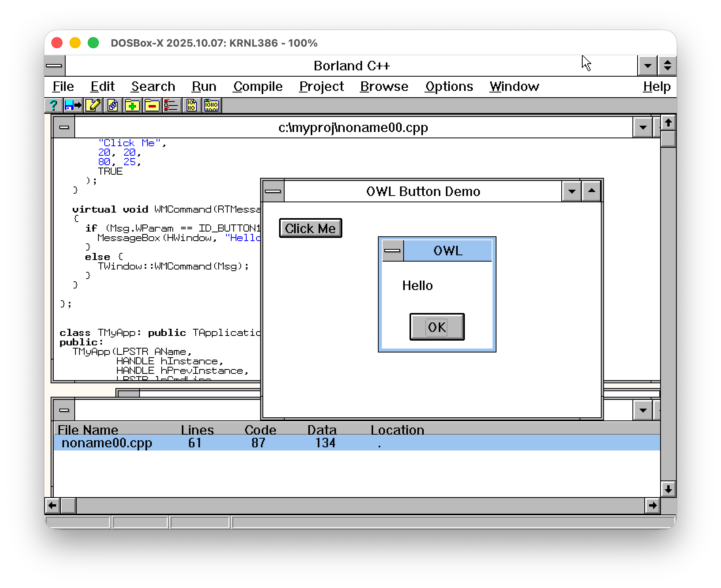Minimize the noname00.cpp editor window

(643, 127)
